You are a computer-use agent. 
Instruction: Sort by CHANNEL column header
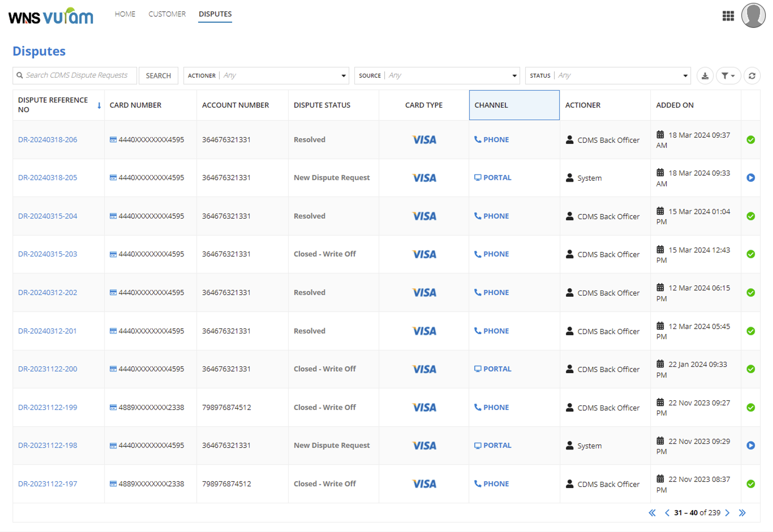click(x=514, y=105)
